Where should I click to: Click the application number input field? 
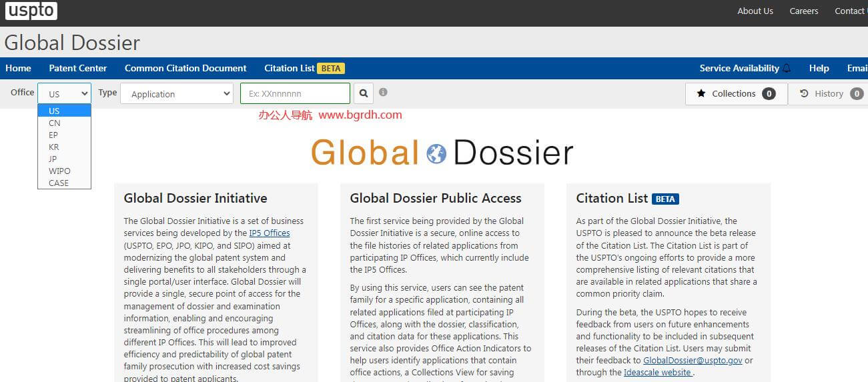tap(295, 94)
